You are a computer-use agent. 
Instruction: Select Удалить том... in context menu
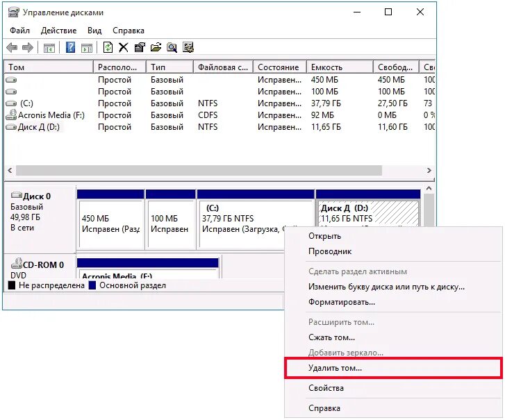coord(393,368)
